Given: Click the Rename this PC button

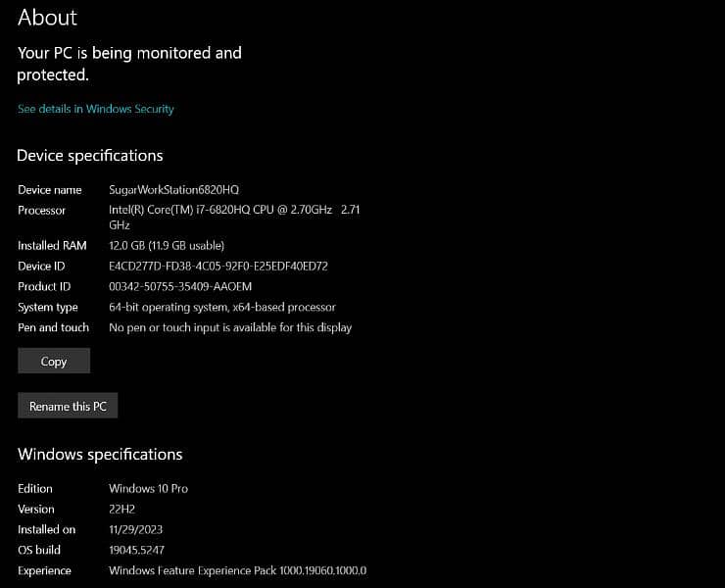Looking at the screenshot, I should (68, 406).
